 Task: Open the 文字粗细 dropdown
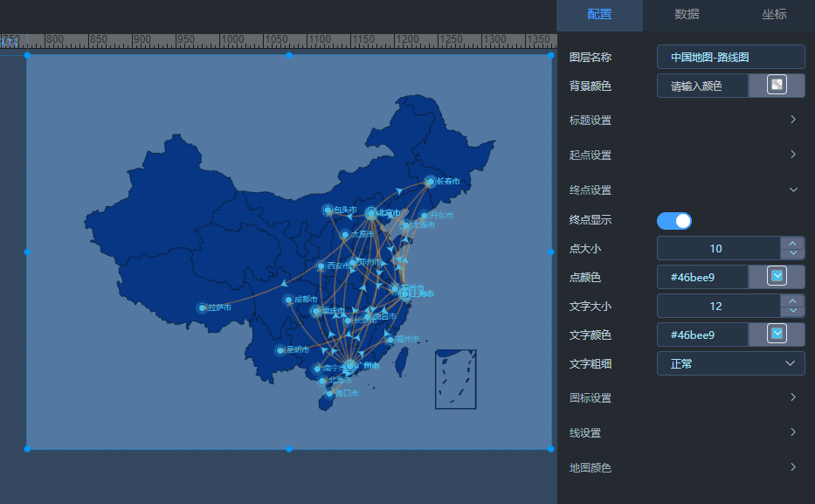coord(730,363)
